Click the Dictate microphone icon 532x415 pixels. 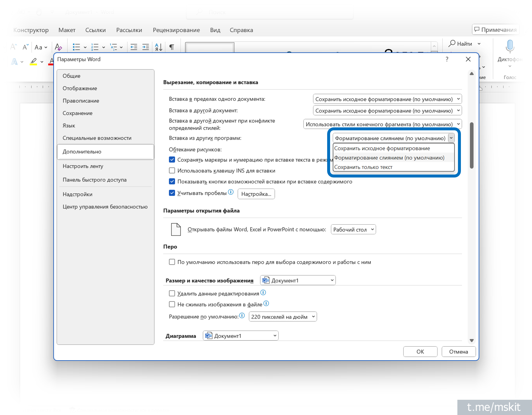click(x=510, y=47)
